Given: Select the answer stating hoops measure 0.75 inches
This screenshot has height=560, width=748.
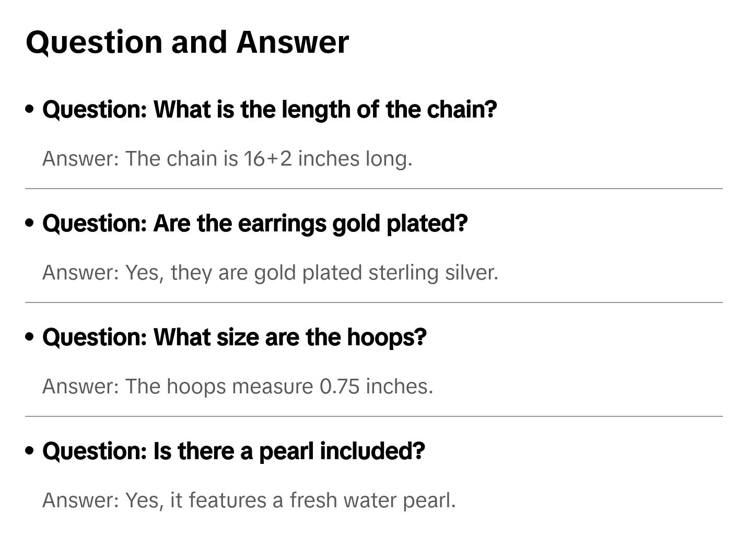Looking at the screenshot, I should pyautogui.click(x=238, y=387).
